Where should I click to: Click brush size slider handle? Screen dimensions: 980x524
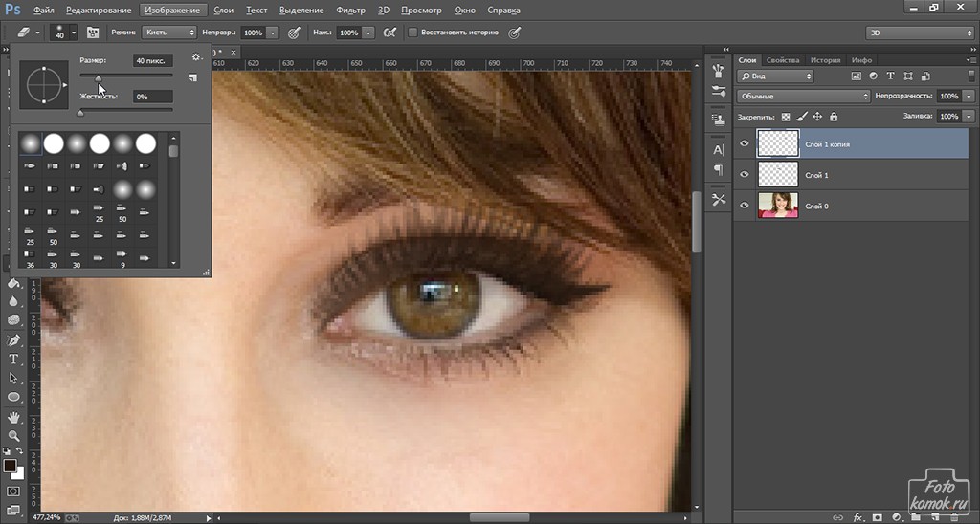point(99,78)
